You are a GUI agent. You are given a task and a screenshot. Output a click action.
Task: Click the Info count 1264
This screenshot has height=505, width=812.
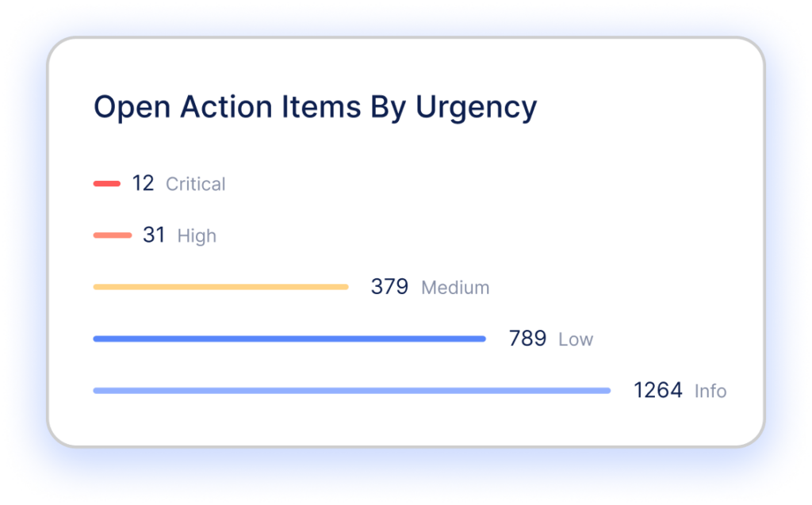[x=657, y=391]
